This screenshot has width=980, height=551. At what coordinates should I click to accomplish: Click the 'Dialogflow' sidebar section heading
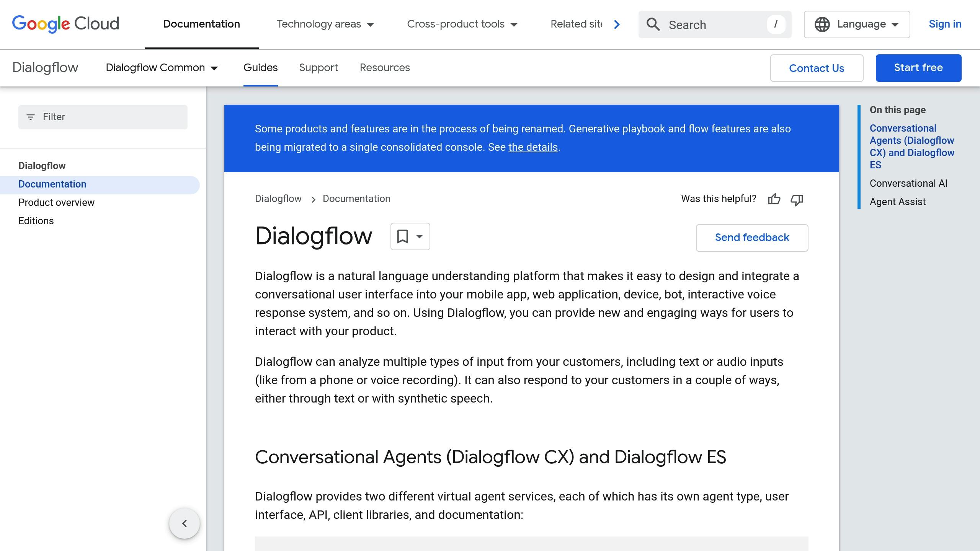pos(42,166)
